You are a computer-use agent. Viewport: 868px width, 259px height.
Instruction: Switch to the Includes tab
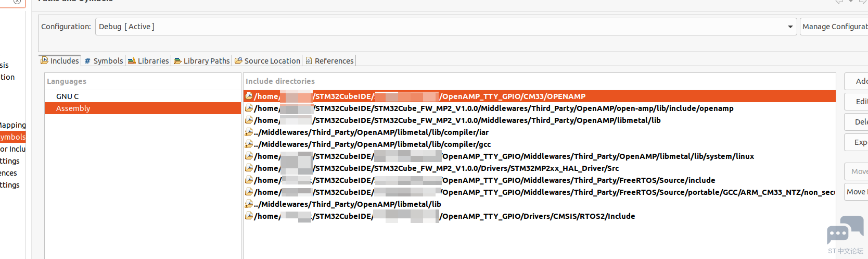[x=60, y=61]
